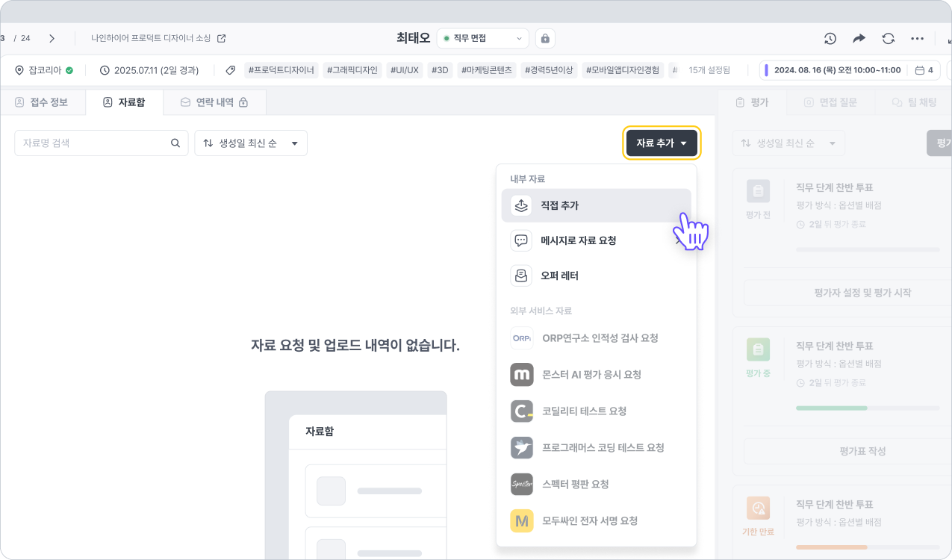
Task: Click the 오퍼 레터 icon
Action: pyautogui.click(x=521, y=276)
